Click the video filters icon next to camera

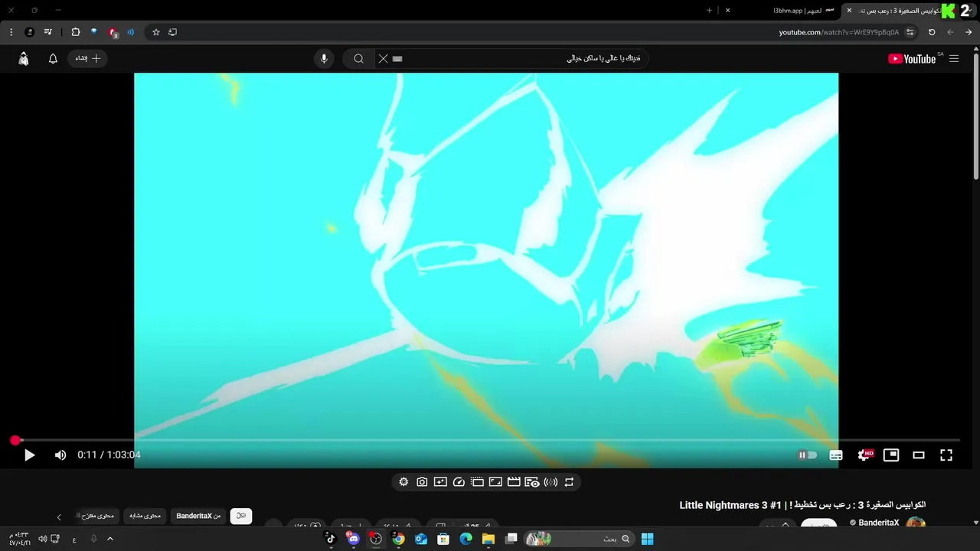point(440,482)
